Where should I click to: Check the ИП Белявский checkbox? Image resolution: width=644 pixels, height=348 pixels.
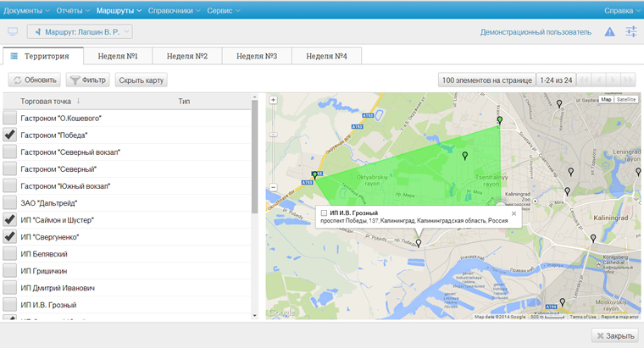10,254
